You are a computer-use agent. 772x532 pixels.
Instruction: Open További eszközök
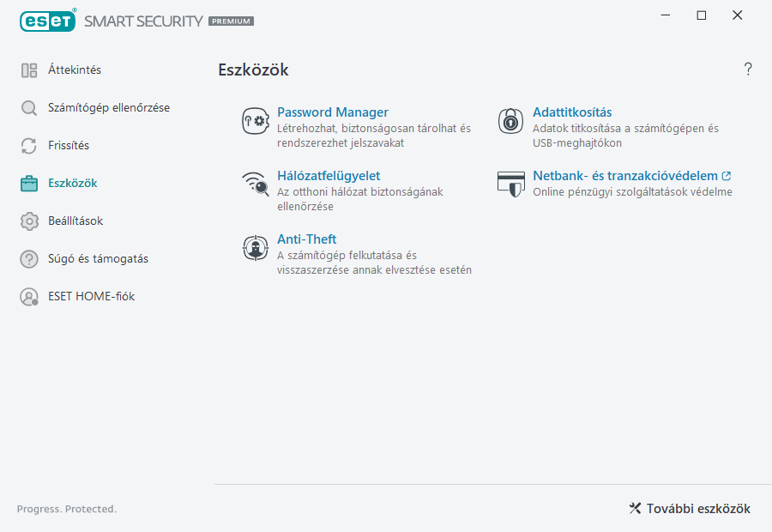coord(689,508)
